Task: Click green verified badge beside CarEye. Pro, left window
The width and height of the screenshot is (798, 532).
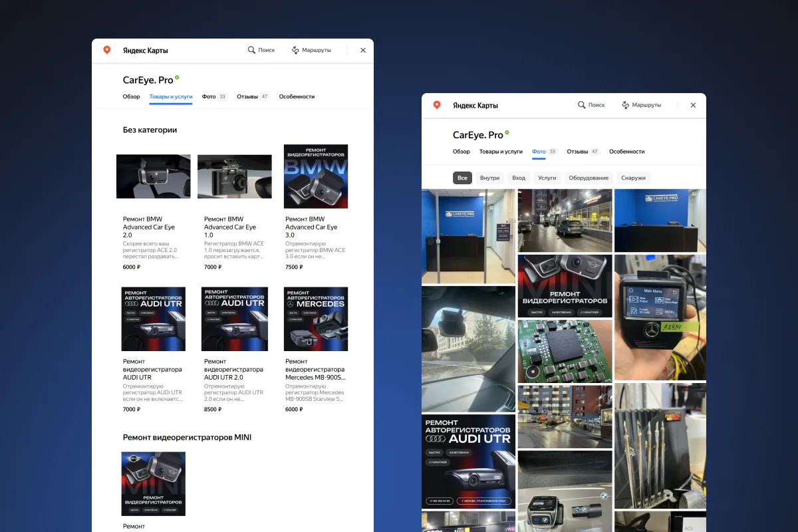Action: tap(177, 77)
